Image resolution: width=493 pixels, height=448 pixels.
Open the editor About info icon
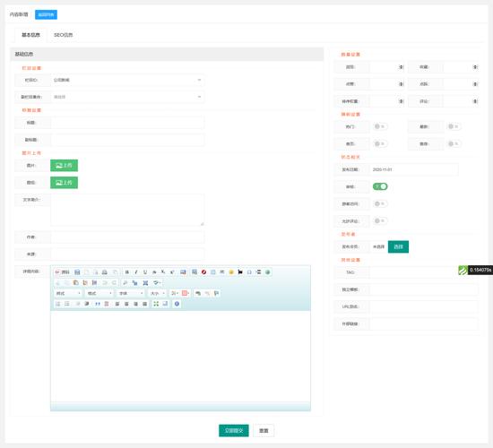point(177,304)
